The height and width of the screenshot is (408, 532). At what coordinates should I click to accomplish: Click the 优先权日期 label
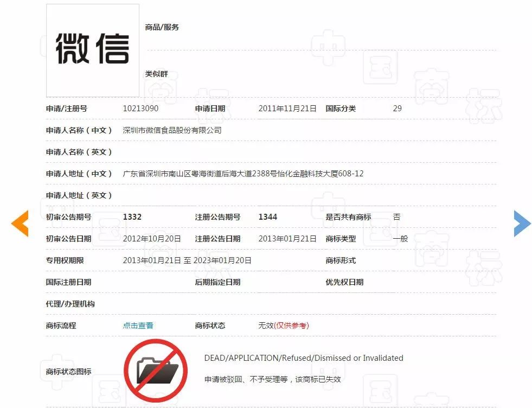(344, 282)
